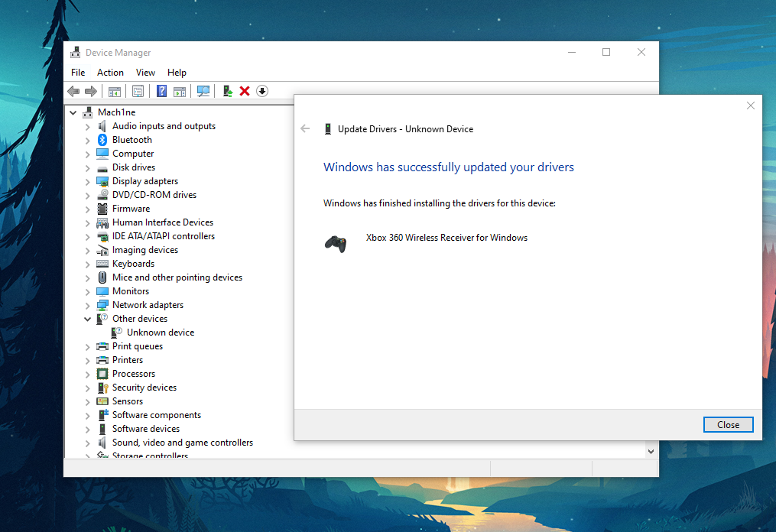Expand the Audio inputs and outputs node
Screen dimensions: 776x532
(88, 127)
